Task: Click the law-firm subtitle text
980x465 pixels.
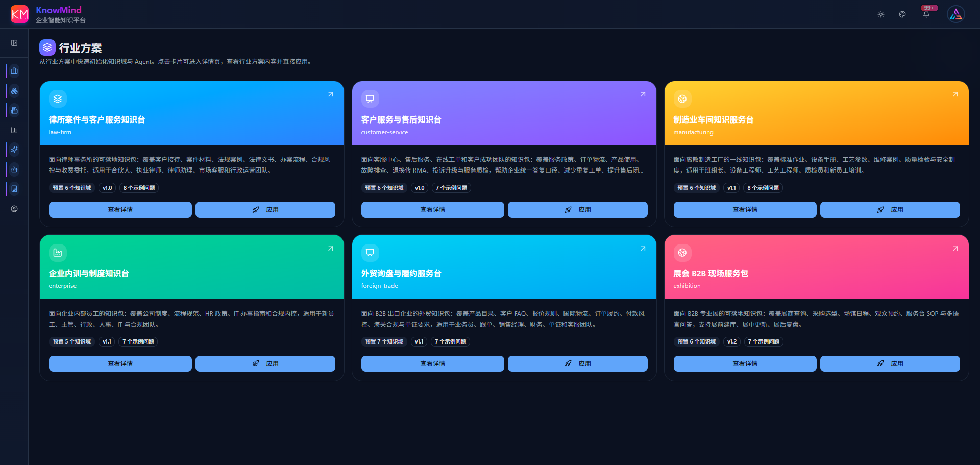Action: (60, 132)
